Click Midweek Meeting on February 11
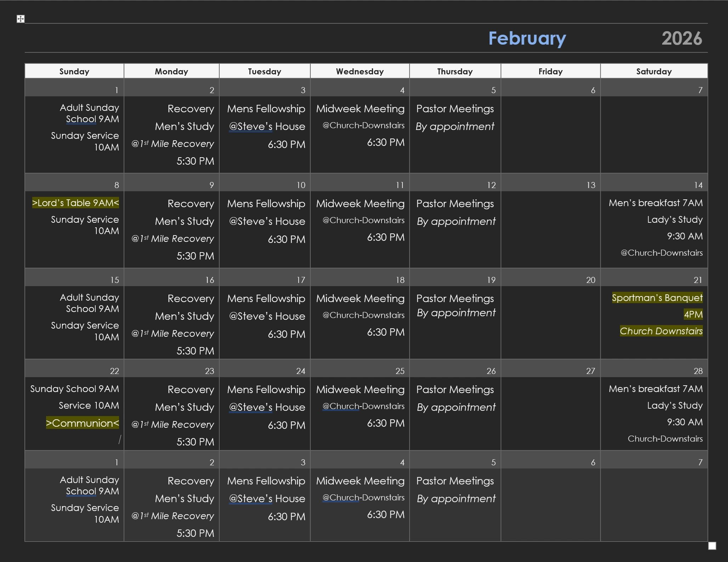 click(360, 204)
